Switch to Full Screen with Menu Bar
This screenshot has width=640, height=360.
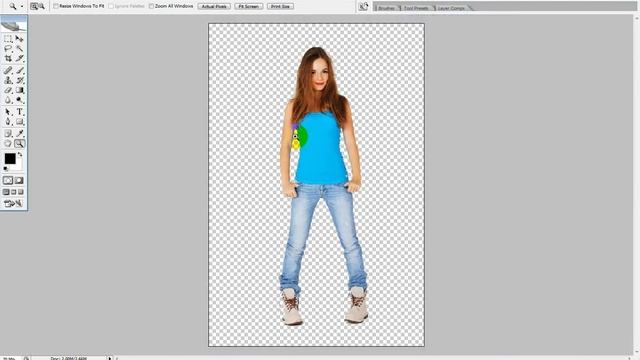click(x=13, y=192)
